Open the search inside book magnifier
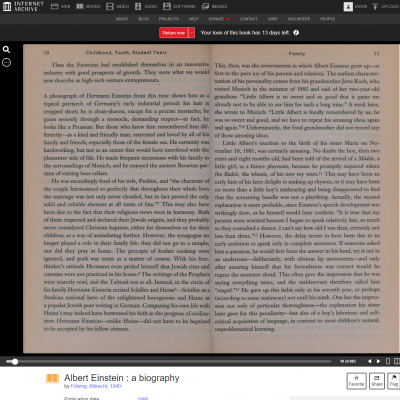Viewport: 400px width, 400px height. coord(6,50)
